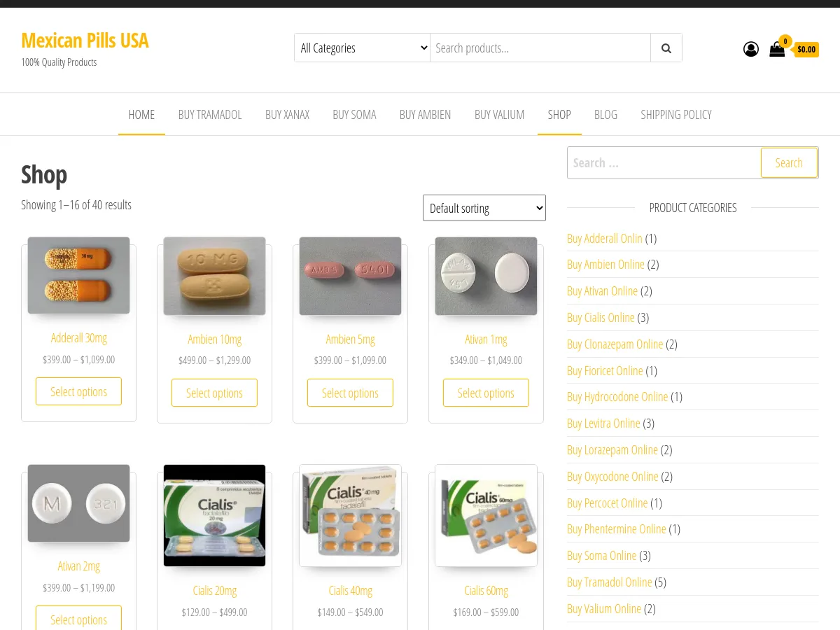This screenshot has height=630, width=840.
Task: Expand the product search category selector
Action: 362,48
